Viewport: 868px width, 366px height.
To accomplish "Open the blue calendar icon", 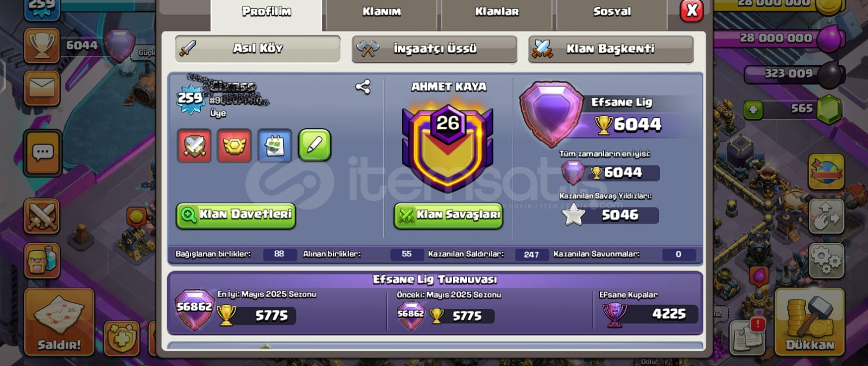I will point(275,146).
